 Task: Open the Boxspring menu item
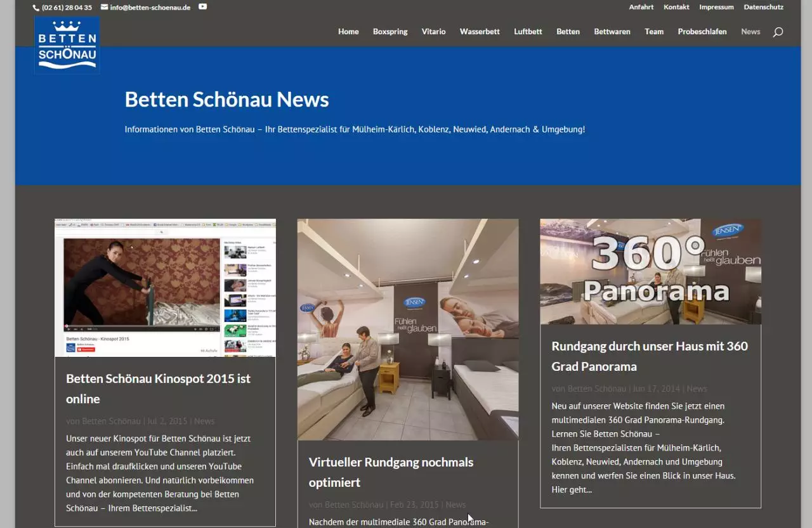click(390, 32)
